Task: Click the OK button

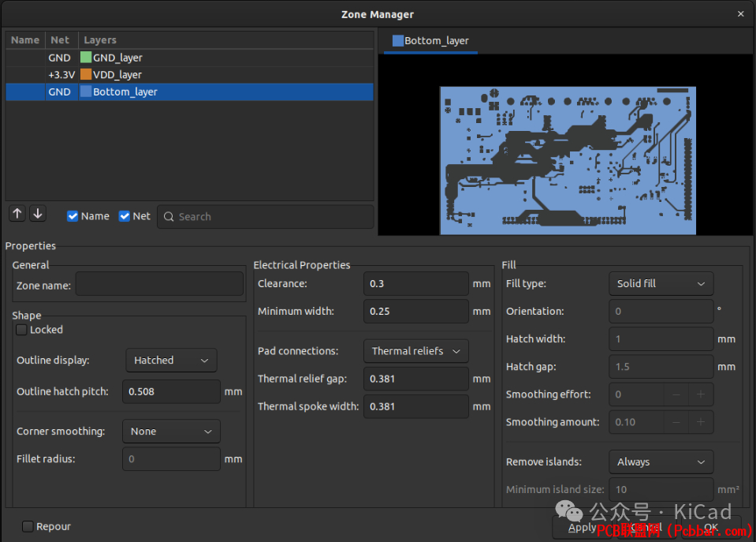Action: point(711,528)
